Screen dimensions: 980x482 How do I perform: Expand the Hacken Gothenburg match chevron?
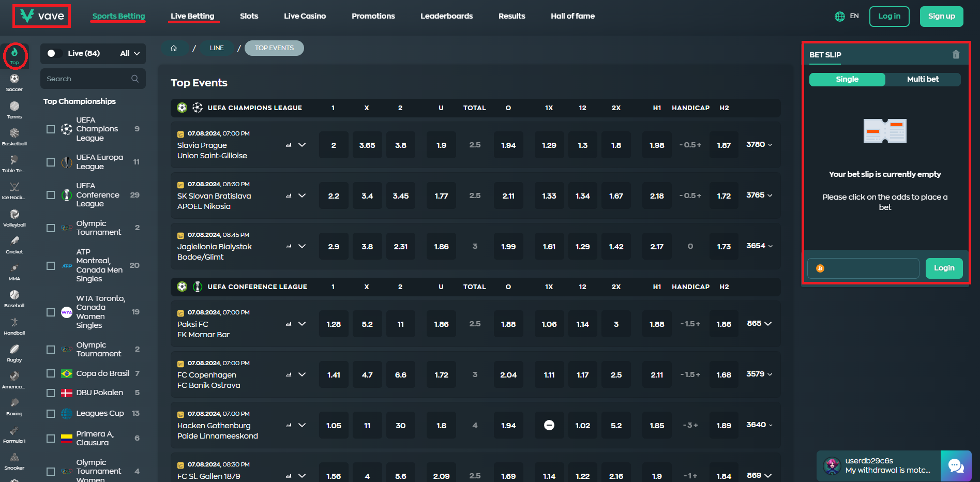coord(302,425)
